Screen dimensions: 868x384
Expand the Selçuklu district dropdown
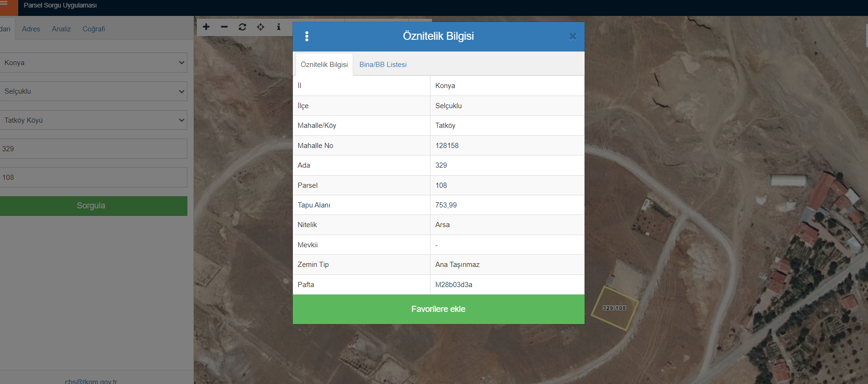click(93, 91)
